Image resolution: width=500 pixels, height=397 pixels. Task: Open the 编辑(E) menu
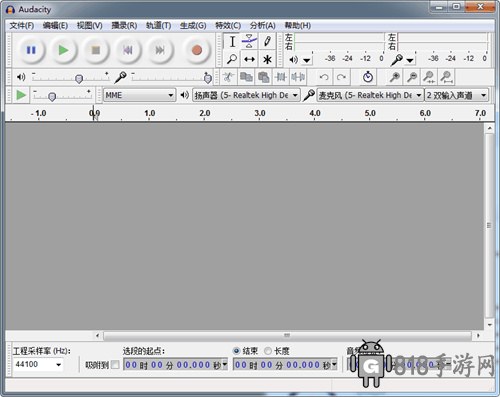point(55,25)
